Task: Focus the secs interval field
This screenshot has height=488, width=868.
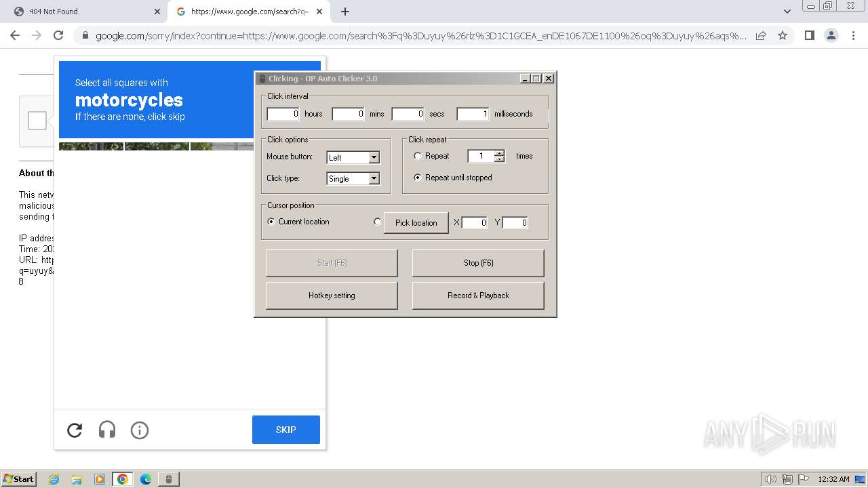Action: click(x=408, y=114)
